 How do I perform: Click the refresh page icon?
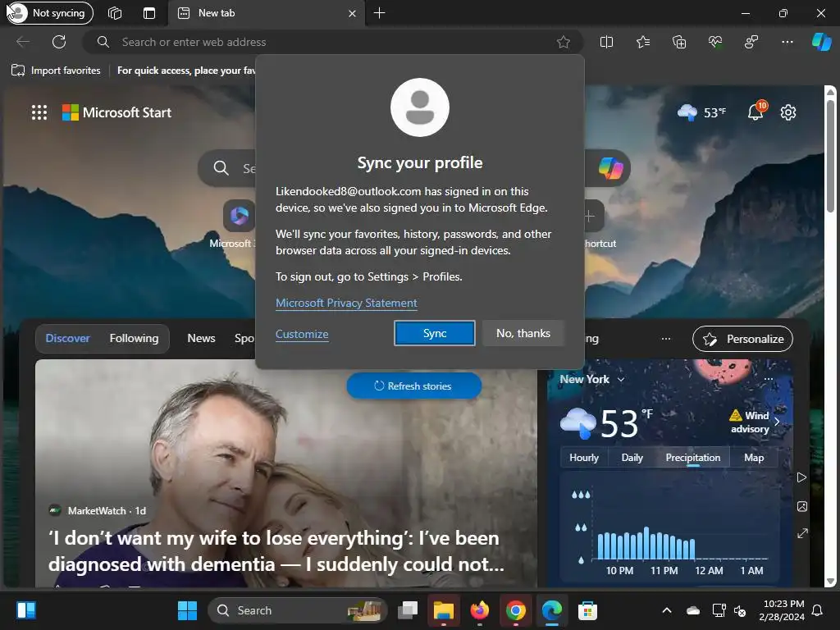coord(59,42)
